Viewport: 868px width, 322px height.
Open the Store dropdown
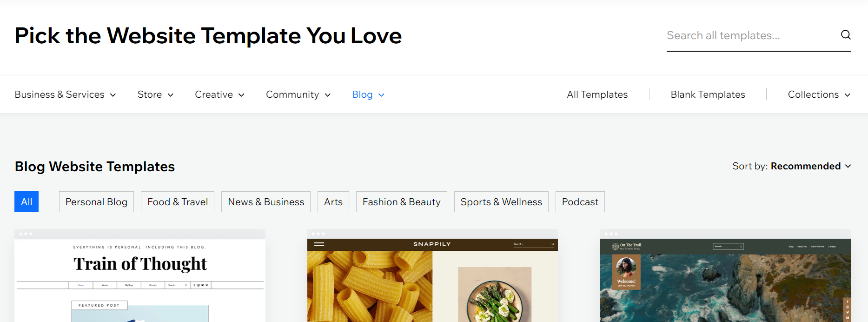pyautogui.click(x=155, y=94)
